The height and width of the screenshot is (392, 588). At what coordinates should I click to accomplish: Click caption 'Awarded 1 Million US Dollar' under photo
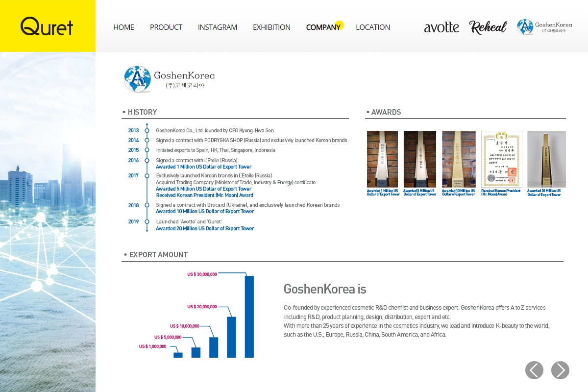383,193
